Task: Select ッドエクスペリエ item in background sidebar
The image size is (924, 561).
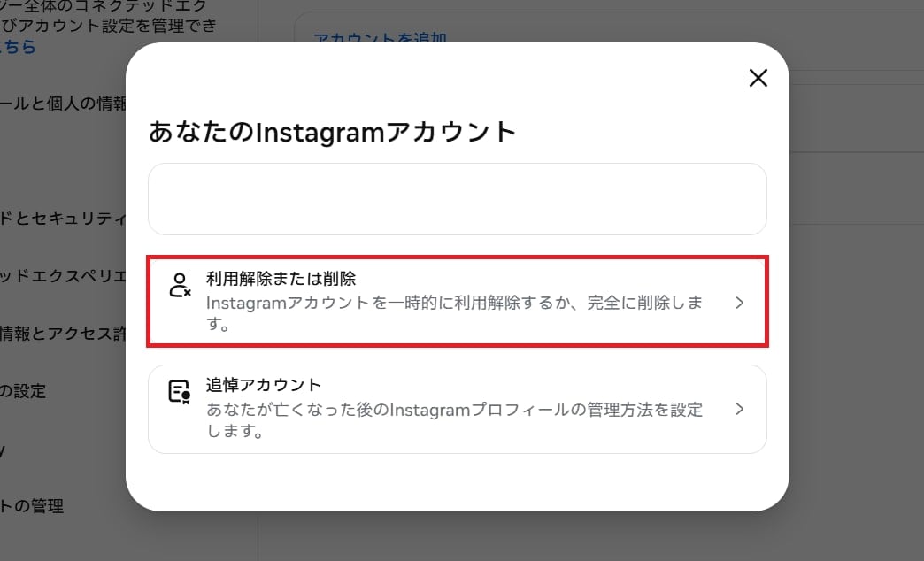Action: coord(63,276)
